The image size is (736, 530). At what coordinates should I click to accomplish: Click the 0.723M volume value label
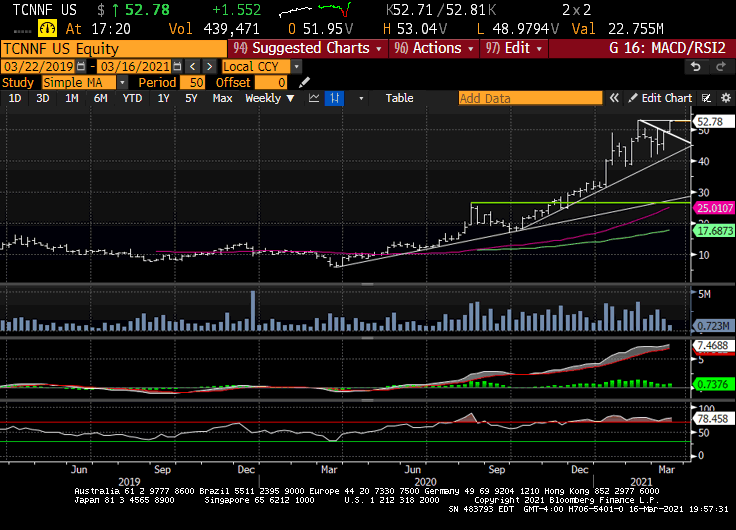tap(713, 325)
